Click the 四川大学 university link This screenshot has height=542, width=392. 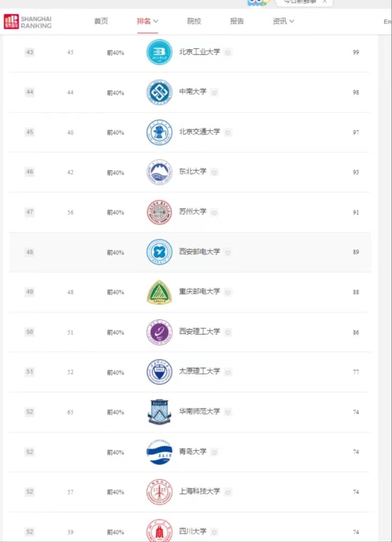192,531
